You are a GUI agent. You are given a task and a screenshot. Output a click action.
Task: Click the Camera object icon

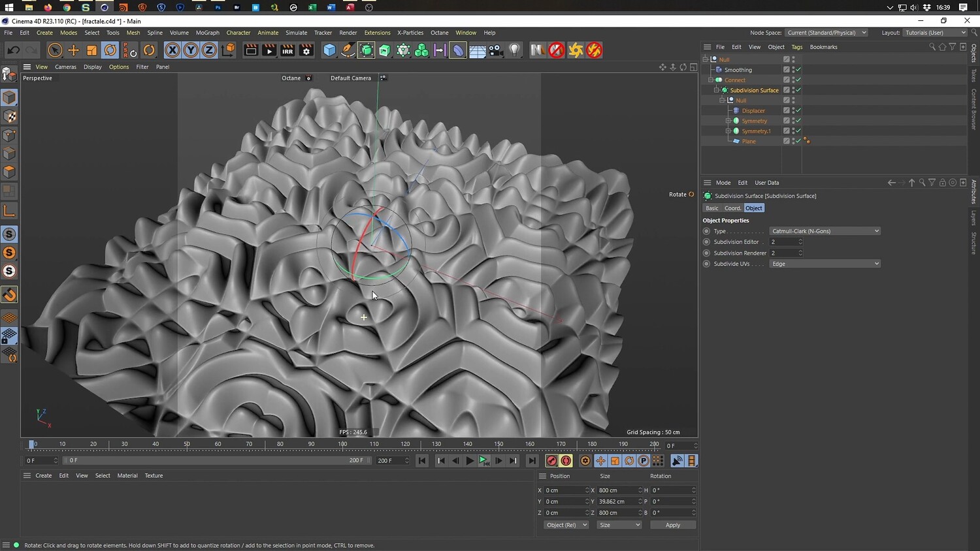click(x=496, y=50)
